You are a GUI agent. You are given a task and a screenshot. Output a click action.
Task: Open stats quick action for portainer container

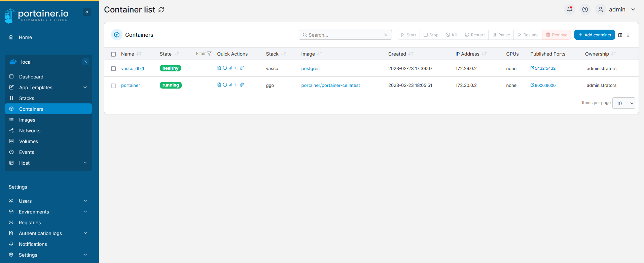pyautogui.click(x=231, y=85)
